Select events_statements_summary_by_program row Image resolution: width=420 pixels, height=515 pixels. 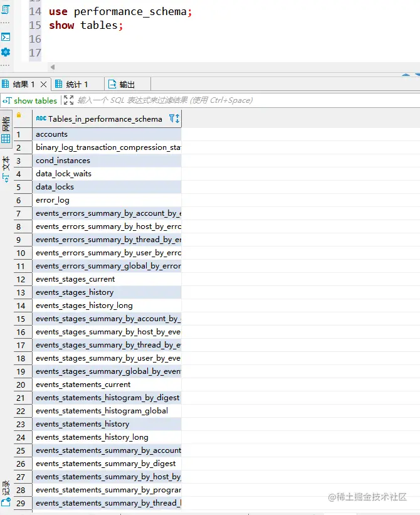(107, 490)
